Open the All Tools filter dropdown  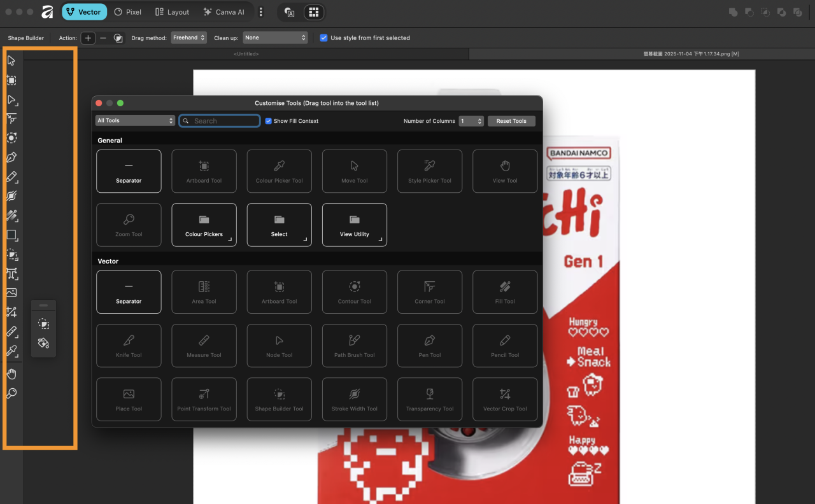coord(134,120)
